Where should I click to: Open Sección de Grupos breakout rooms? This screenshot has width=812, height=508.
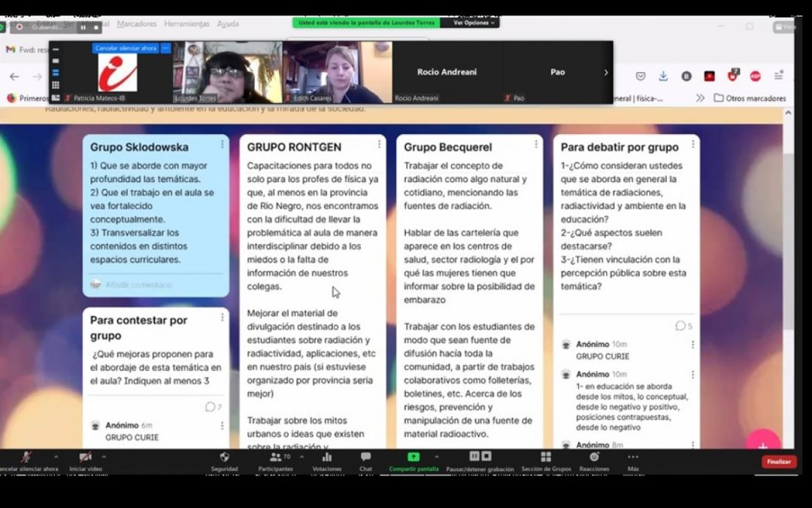[x=546, y=461]
